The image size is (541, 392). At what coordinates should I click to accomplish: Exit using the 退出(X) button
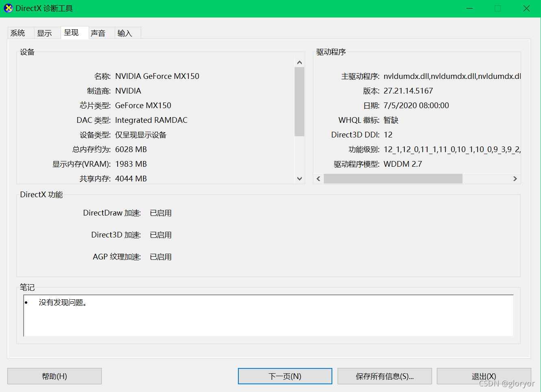point(484,376)
